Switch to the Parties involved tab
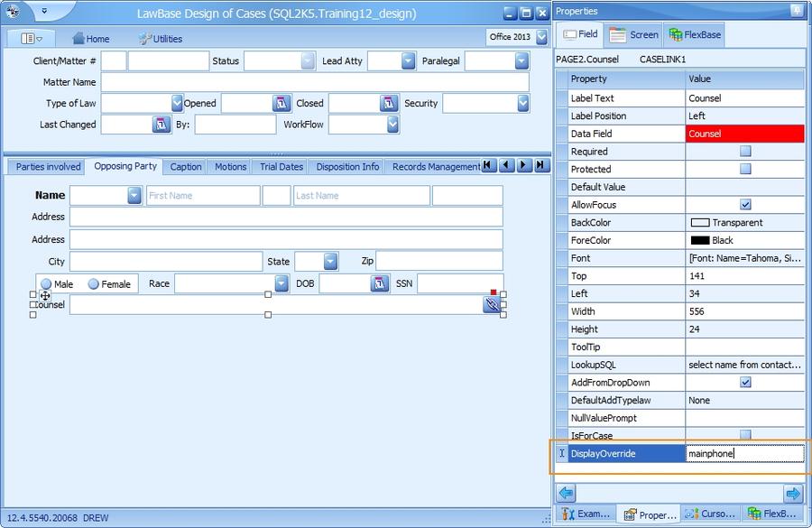Screen dimensions: 812x528 [48, 167]
